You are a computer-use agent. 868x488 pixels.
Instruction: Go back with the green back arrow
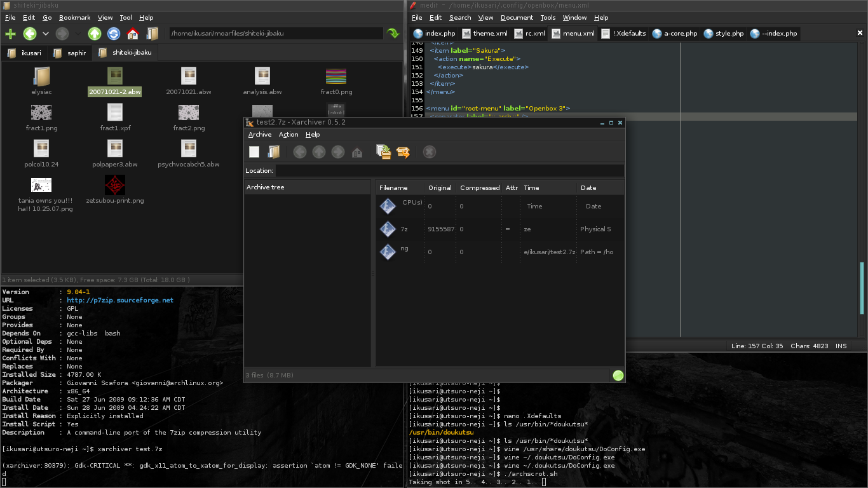(x=29, y=34)
